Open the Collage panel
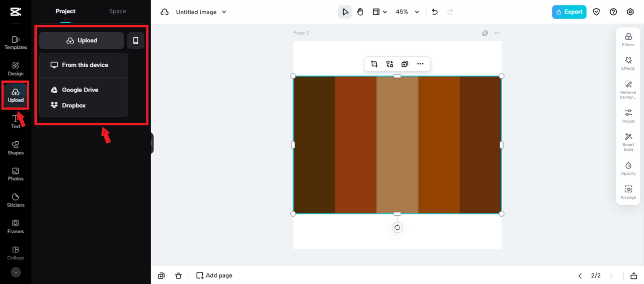This screenshot has height=284, width=644. [16, 253]
